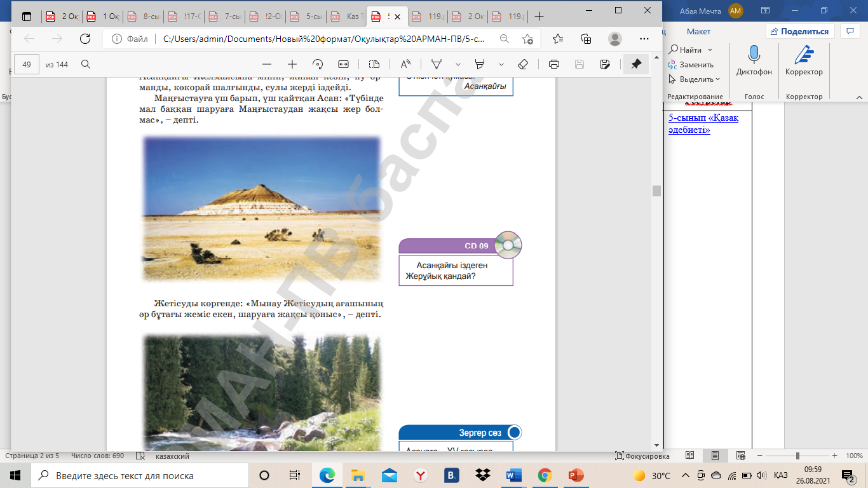The image size is (868, 488).
Task: Click Заменить in Word ribbon
Action: [x=691, y=64]
